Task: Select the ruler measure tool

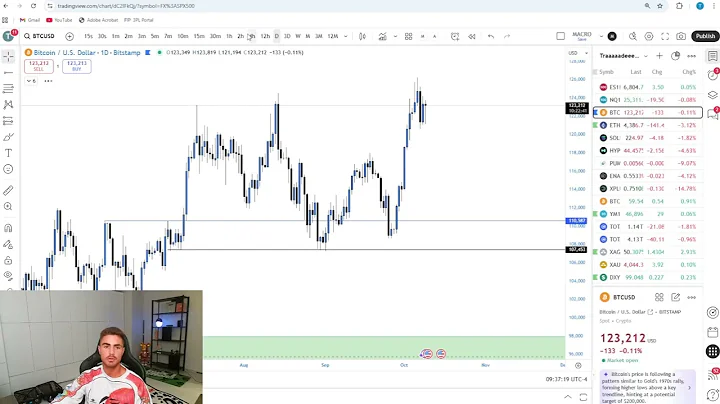Action: (x=8, y=190)
